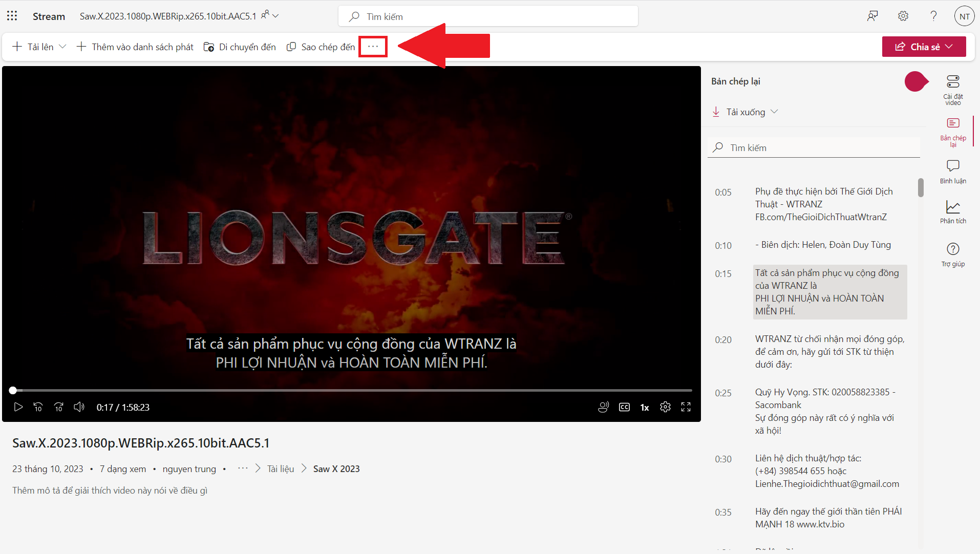Toggle closed captions CC button
The width and height of the screenshot is (980, 554).
click(624, 407)
